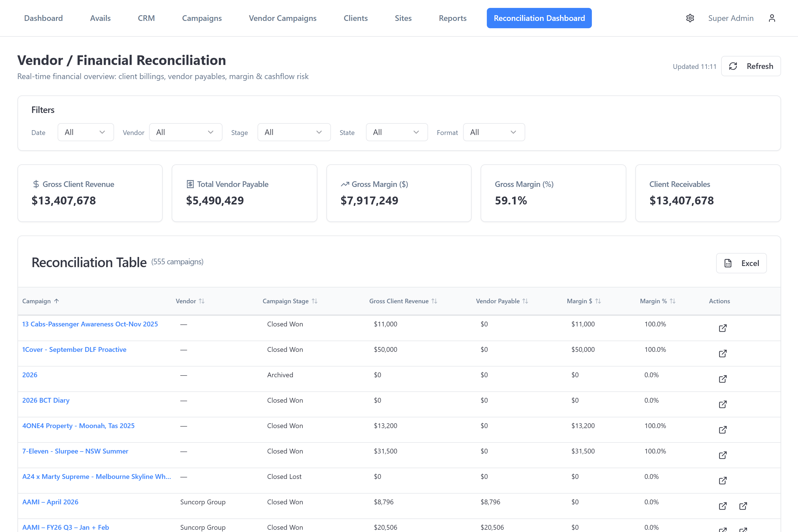Toggle Campaign column ascending sort arrow
The height and width of the screenshot is (532, 798).
click(x=57, y=301)
